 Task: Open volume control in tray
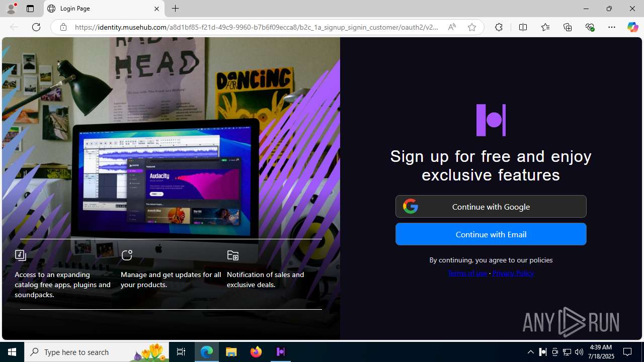click(x=579, y=352)
